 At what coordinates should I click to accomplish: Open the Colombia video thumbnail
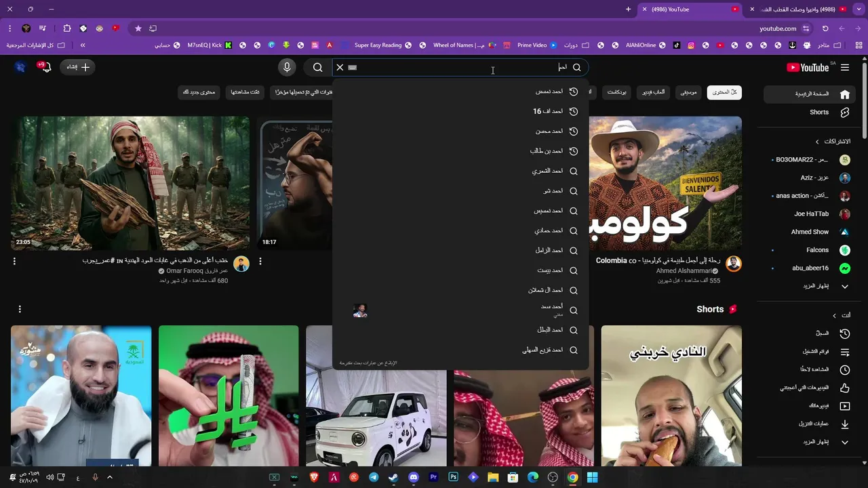(x=665, y=183)
